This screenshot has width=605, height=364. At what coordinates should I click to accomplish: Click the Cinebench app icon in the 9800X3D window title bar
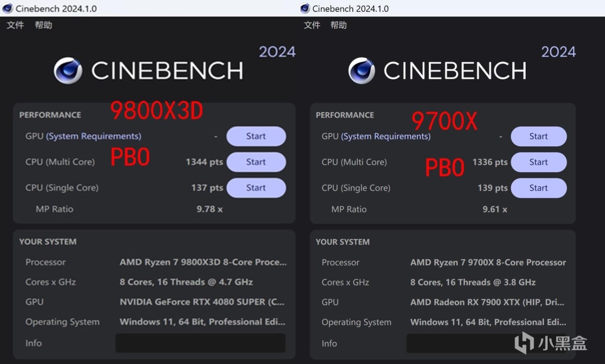8,8
